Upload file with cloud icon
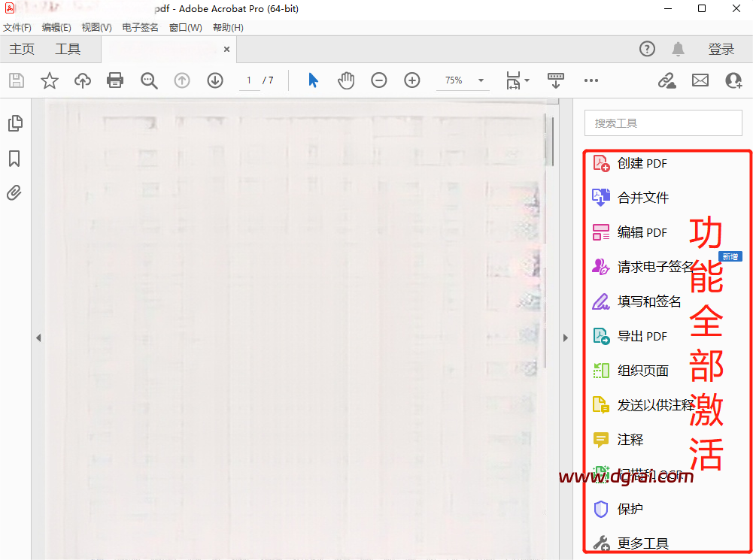The image size is (753, 560). 82,80
